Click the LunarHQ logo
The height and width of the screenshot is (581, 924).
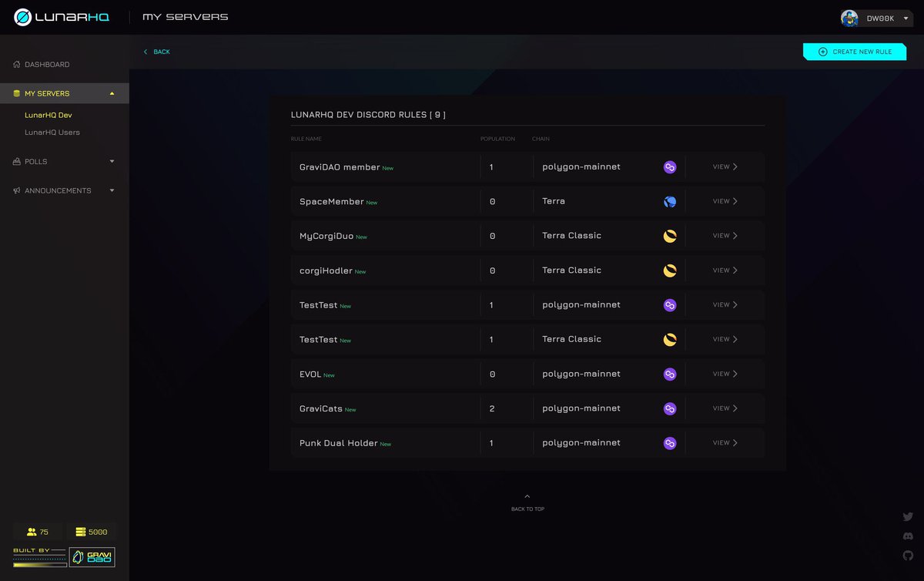click(x=62, y=17)
